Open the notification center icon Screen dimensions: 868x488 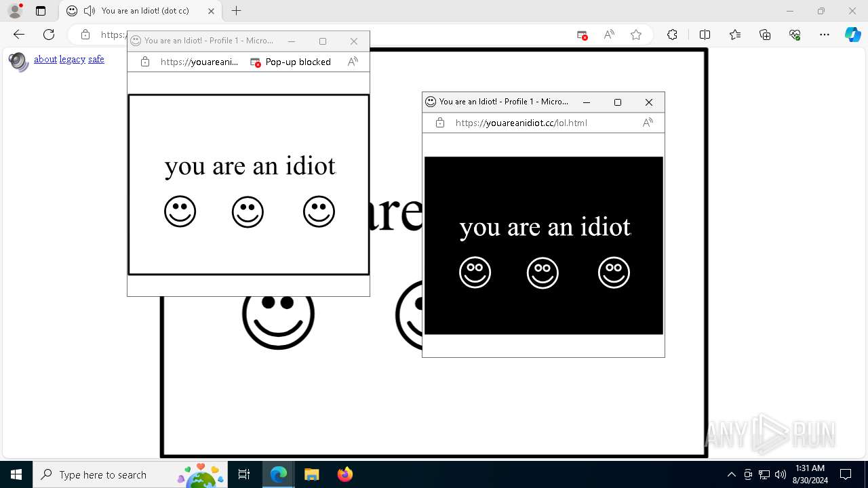click(x=846, y=474)
